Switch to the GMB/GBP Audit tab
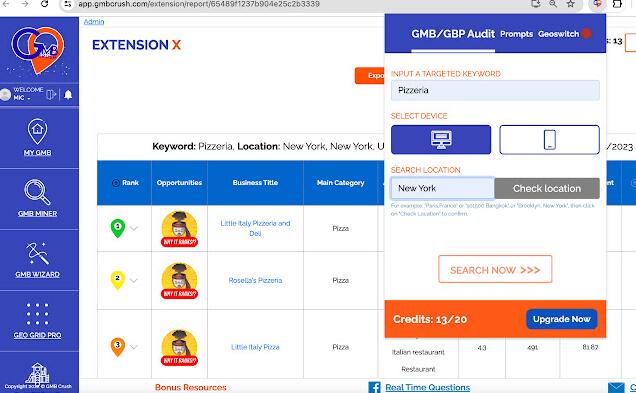The image size is (636, 393). (x=453, y=34)
